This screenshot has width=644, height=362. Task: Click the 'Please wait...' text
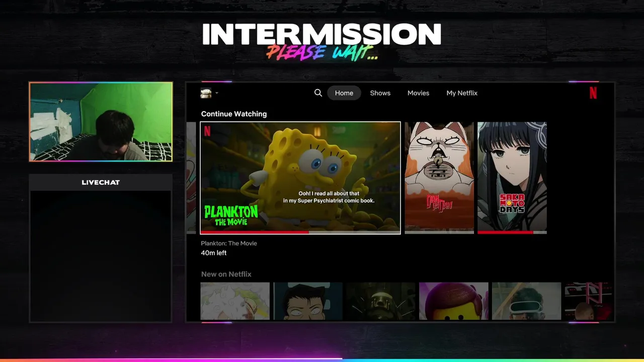point(322,52)
